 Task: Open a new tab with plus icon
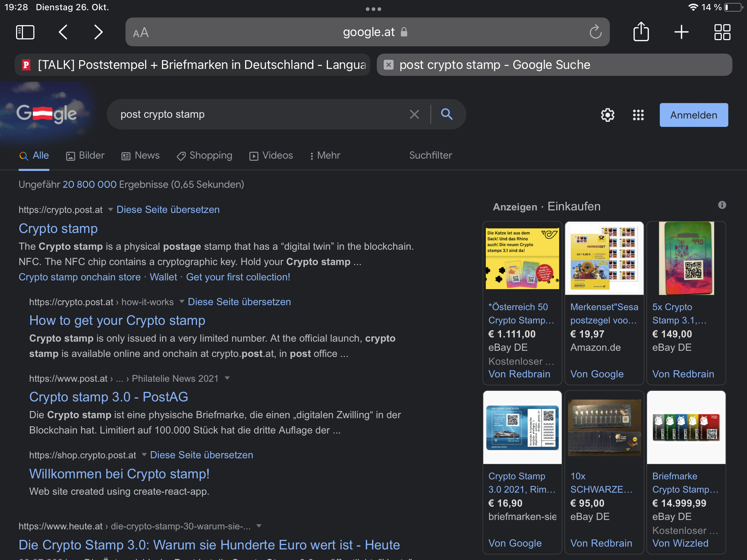(x=681, y=32)
